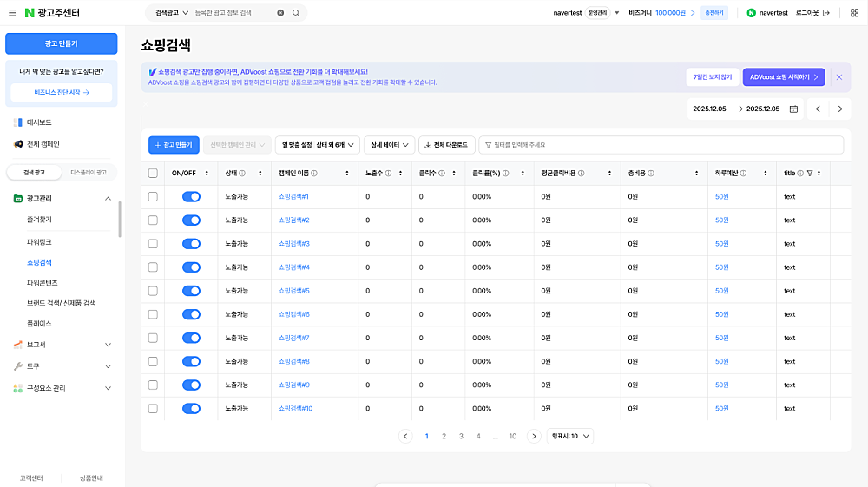
Task: Open the apps grid icon
Action: (x=854, y=13)
